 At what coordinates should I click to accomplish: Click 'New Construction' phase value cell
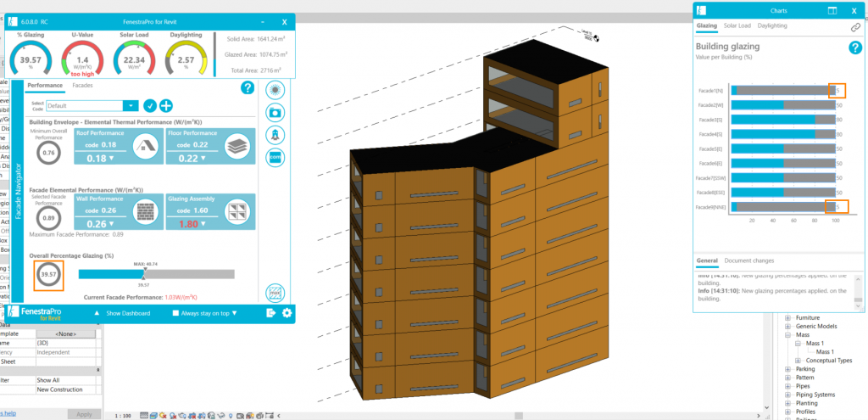[x=65, y=389]
